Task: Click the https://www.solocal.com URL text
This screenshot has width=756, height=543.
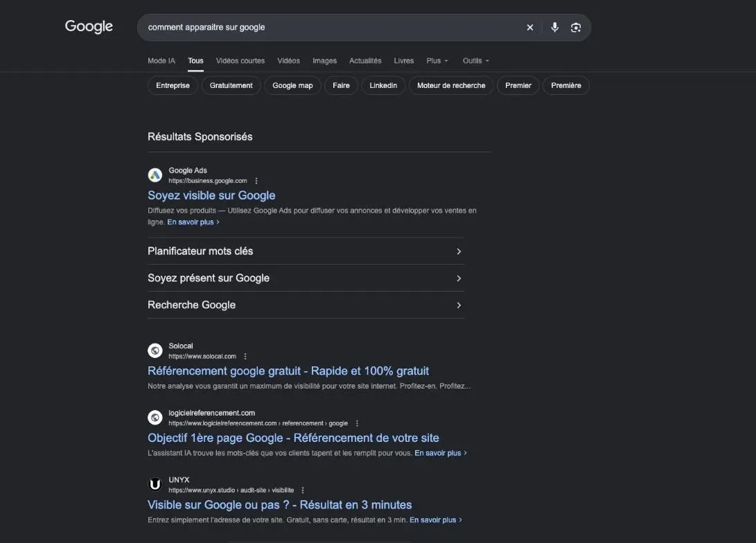Action: coord(202,356)
